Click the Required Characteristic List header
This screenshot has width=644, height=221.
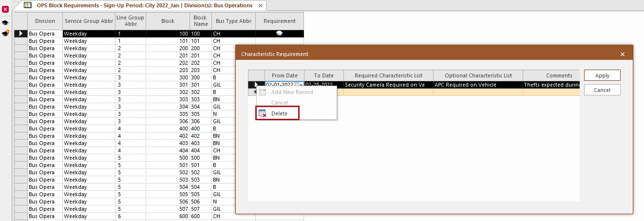coord(387,75)
